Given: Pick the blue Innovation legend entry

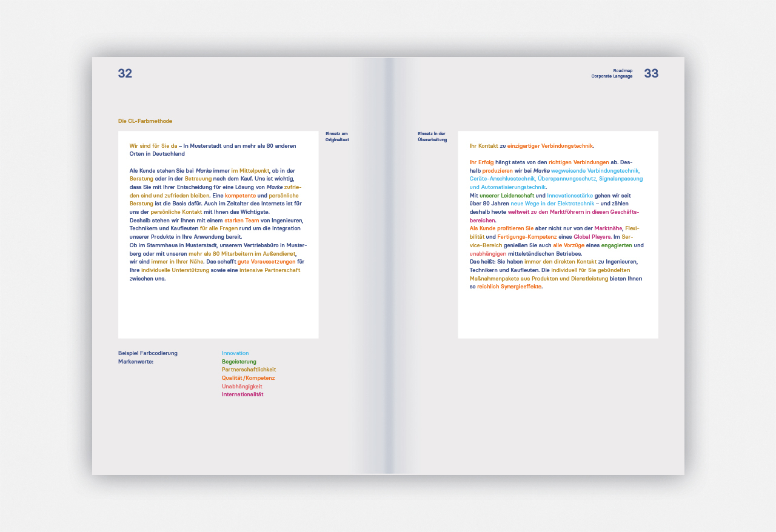Looking at the screenshot, I should click(x=235, y=353).
